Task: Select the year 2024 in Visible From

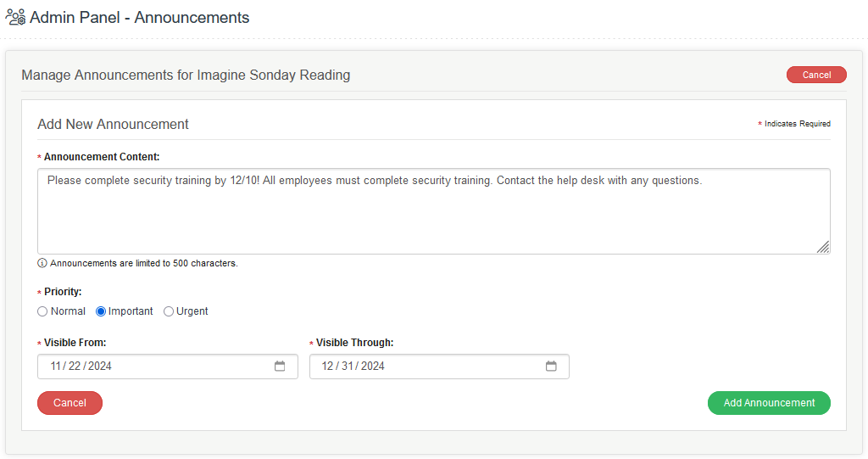Action: point(99,367)
